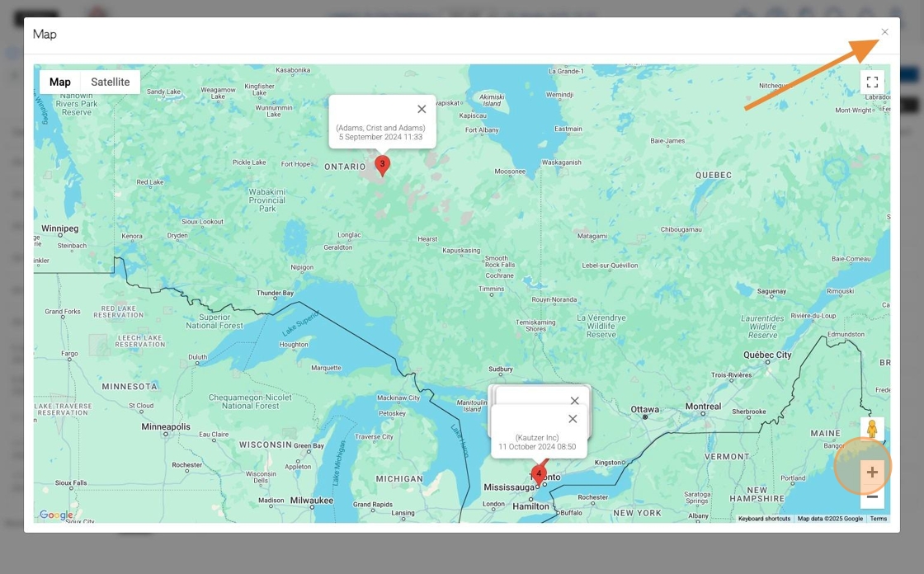Screen dimensions: 924x574
Task: Close the Adams, Crist and Adams info window
Action: (422, 109)
